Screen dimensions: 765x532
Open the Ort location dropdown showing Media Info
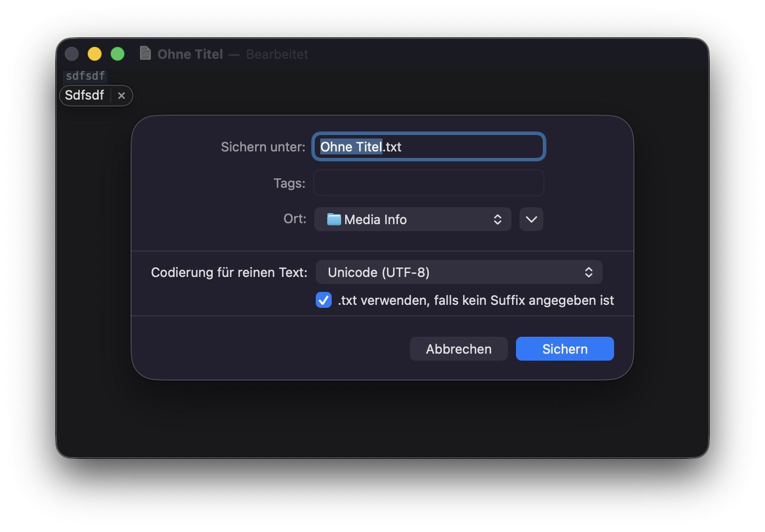tap(412, 220)
